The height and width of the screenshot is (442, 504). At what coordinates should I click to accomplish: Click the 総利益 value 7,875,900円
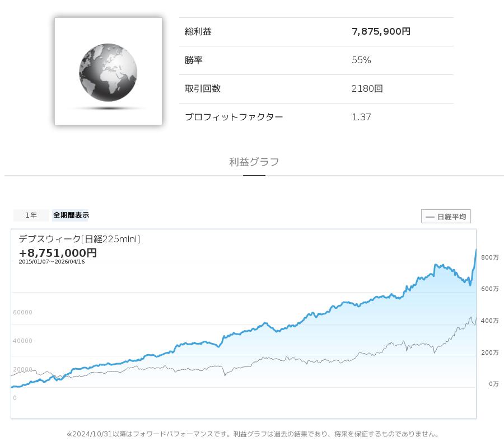coord(381,32)
